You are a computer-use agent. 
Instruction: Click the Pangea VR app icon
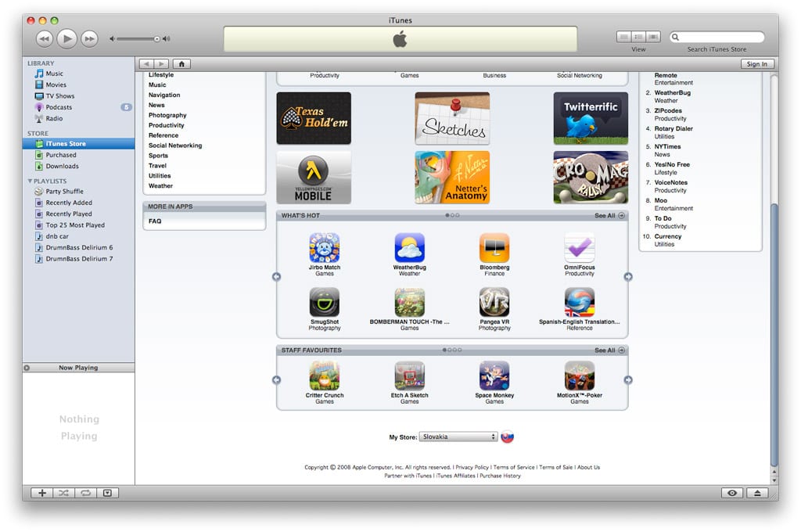tap(494, 302)
